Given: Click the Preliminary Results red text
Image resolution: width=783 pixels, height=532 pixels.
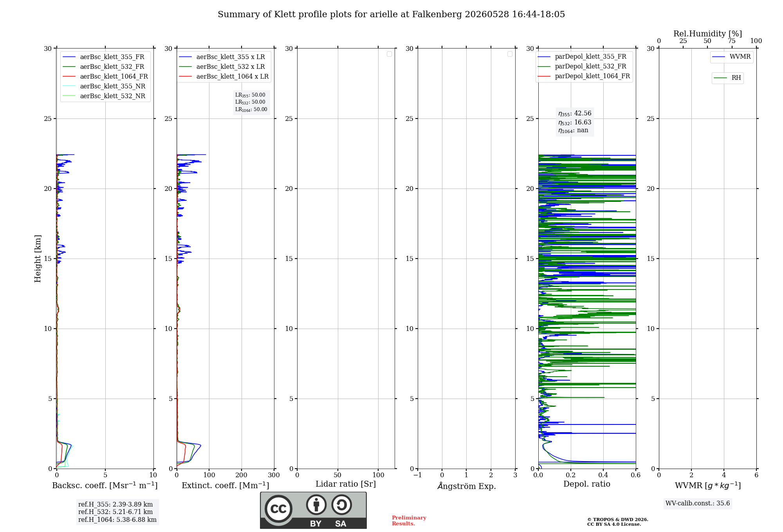Looking at the screenshot, I should point(409,521).
